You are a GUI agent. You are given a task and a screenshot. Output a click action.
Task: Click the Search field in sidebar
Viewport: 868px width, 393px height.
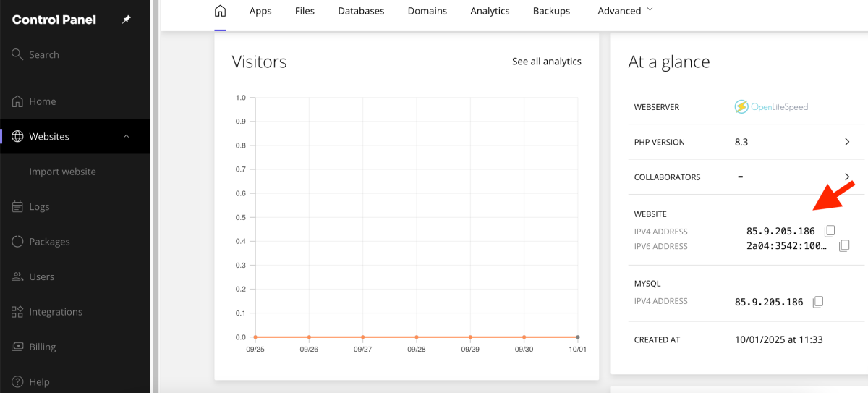coord(44,55)
